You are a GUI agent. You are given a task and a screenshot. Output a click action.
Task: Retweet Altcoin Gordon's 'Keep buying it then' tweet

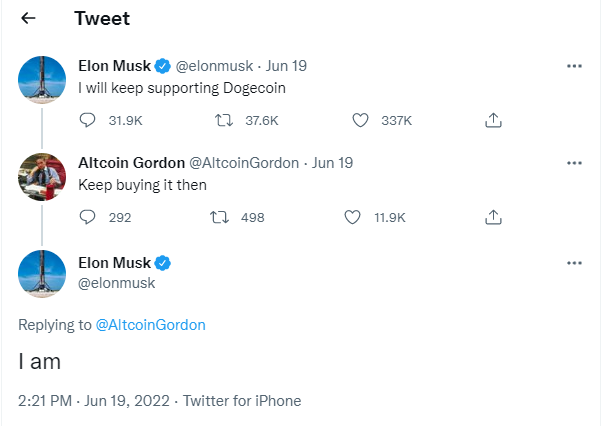pos(223,216)
